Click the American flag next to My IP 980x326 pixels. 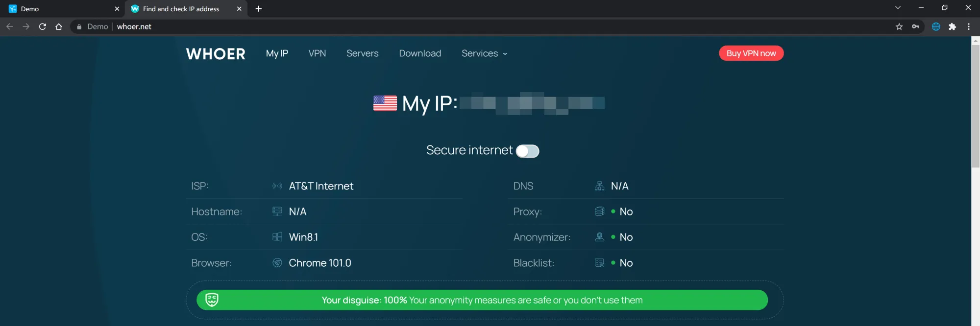(385, 103)
